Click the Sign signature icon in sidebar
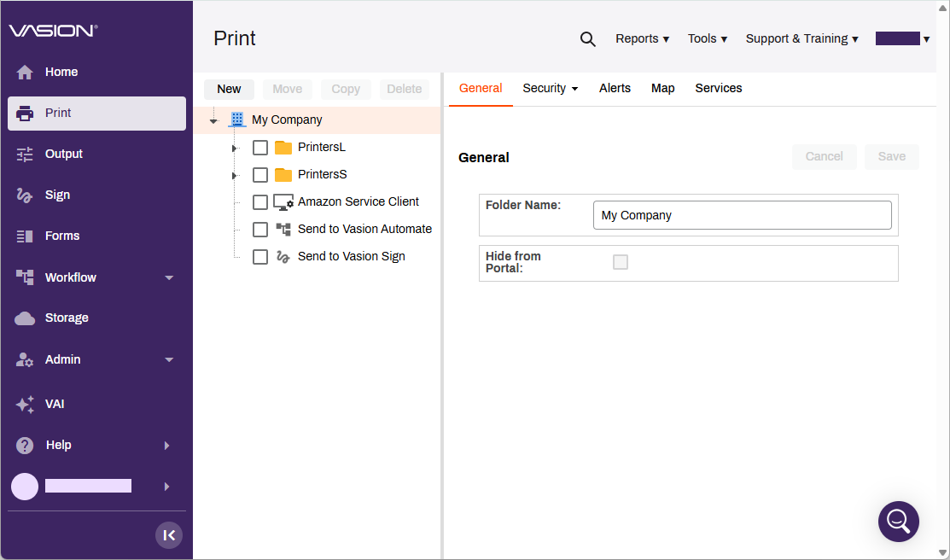Screen dimensions: 950x560 click(x=24, y=195)
